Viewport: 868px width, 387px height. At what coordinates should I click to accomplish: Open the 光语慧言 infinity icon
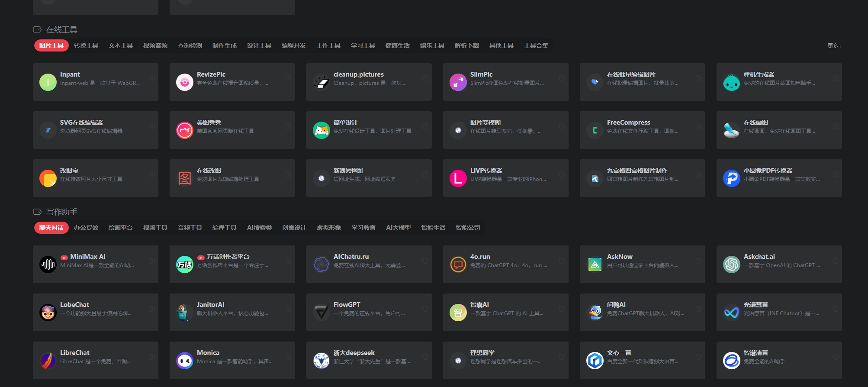point(732,313)
